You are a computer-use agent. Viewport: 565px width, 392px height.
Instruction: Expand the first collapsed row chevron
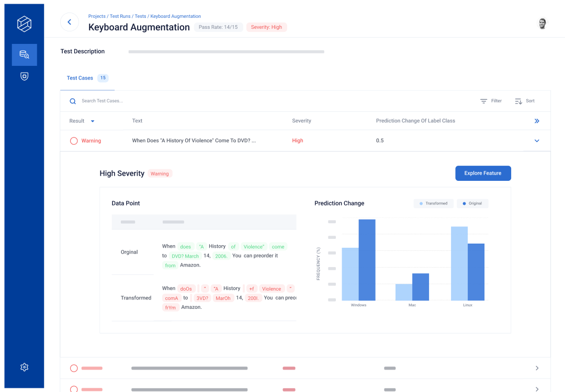pyautogui.click(x=537, y=368)
